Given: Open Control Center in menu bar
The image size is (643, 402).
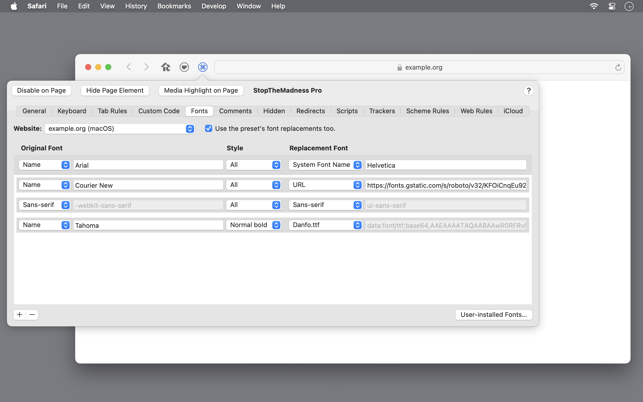Looking at the screenshot, I should [612, 6].
